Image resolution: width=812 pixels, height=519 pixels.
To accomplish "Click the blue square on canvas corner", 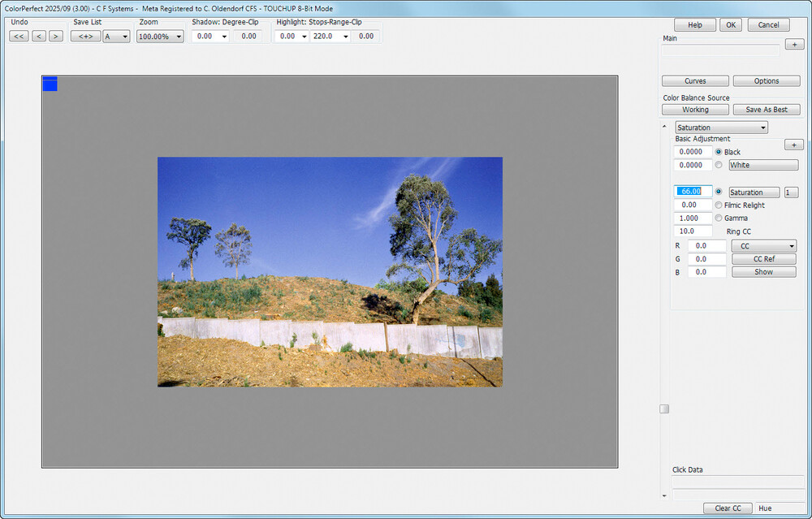I will tap(50, 83).
